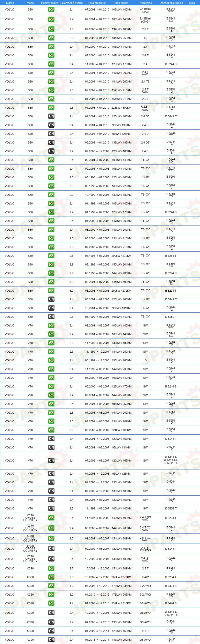This screenshot has height=644, width=200.
Task: Click diesel ON icon in S60 96kW / 130KM row
Action: (x=51, y=125)
